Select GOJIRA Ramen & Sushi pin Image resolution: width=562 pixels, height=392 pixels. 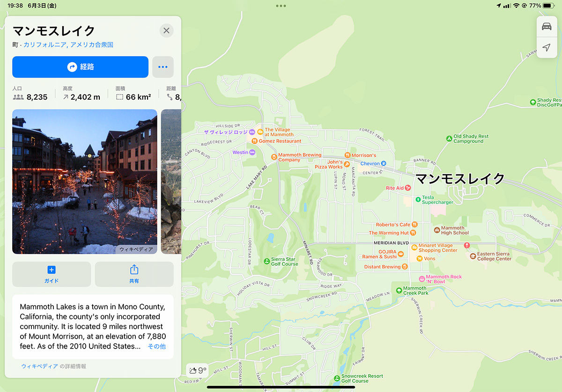[x=401, y=254]
